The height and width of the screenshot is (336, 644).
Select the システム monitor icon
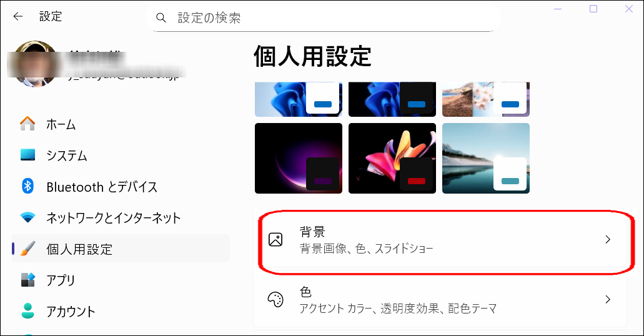(x=27, y=155)
